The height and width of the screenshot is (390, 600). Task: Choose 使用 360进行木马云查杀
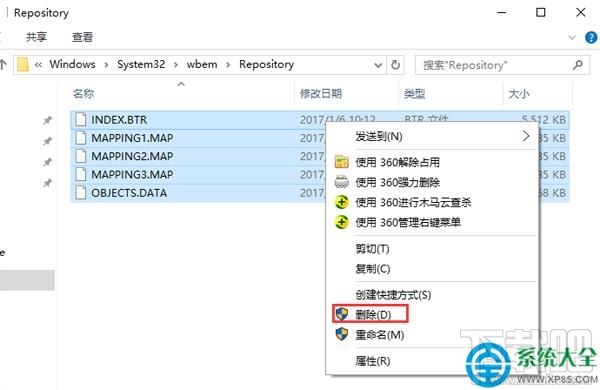coord(432,202)
